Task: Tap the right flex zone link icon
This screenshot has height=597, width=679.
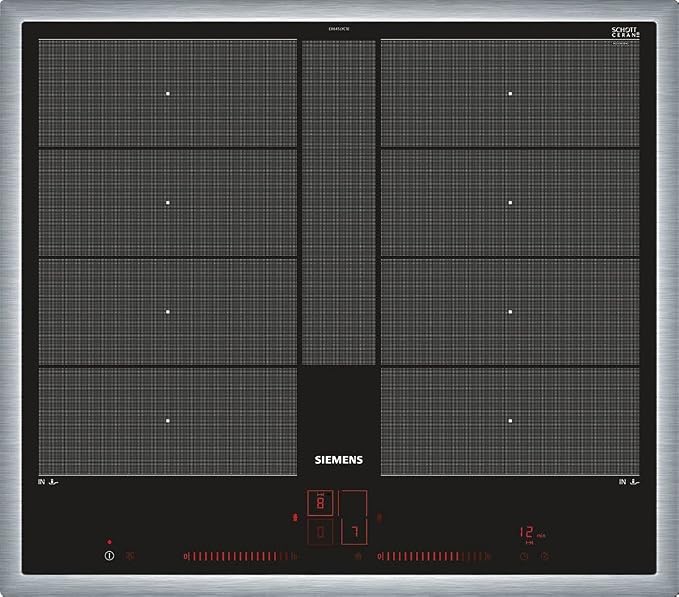Action: click(x=379, y=517)
